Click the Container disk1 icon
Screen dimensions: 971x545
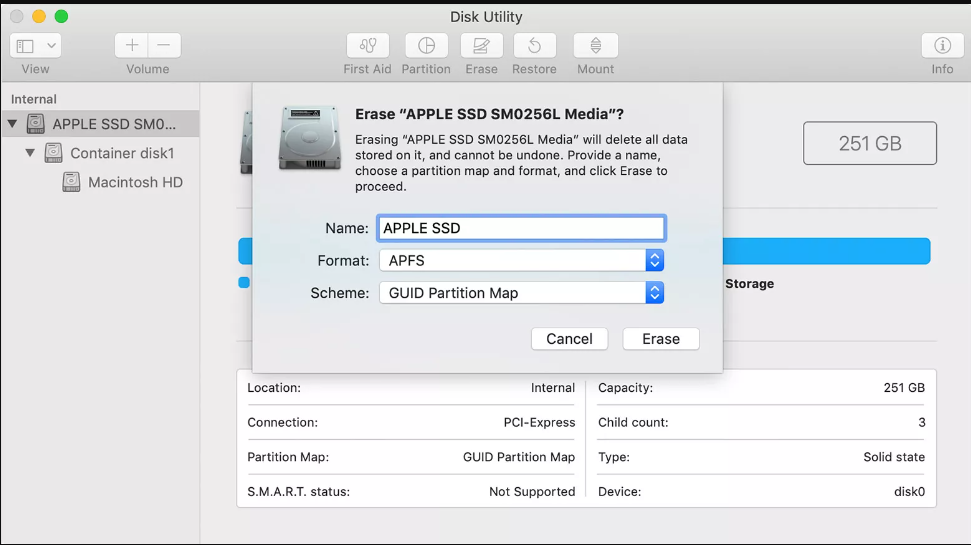(x=54, y=153)
